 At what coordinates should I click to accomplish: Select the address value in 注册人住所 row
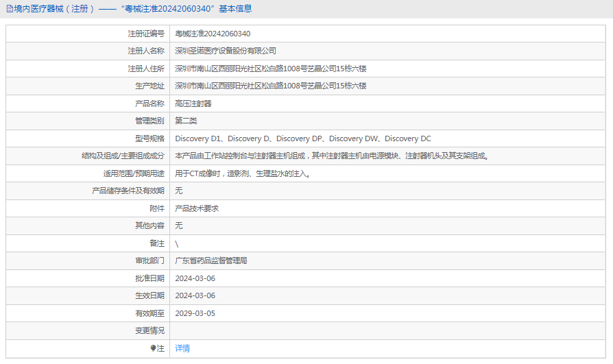[x=271, y=69]
